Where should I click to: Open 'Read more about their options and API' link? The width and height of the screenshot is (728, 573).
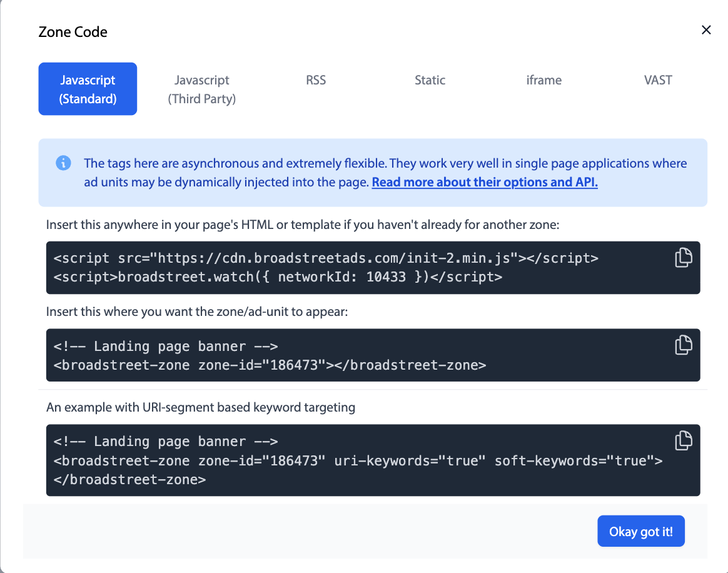[485, 182]
